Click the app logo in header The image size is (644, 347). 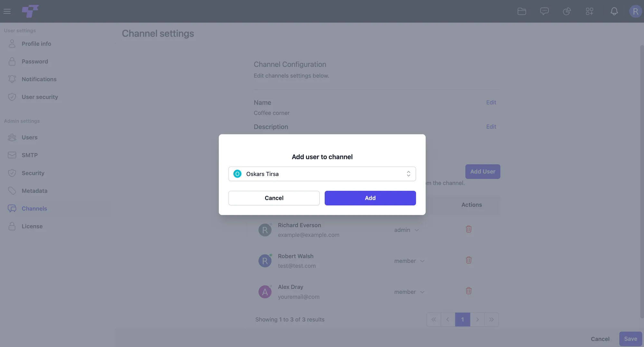click(30, 11)
